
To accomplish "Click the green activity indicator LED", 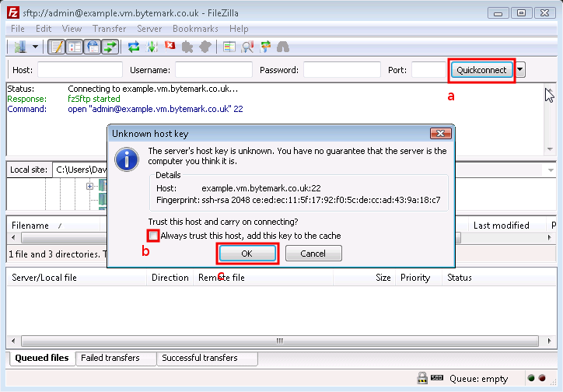I will [x=531, y=378].
